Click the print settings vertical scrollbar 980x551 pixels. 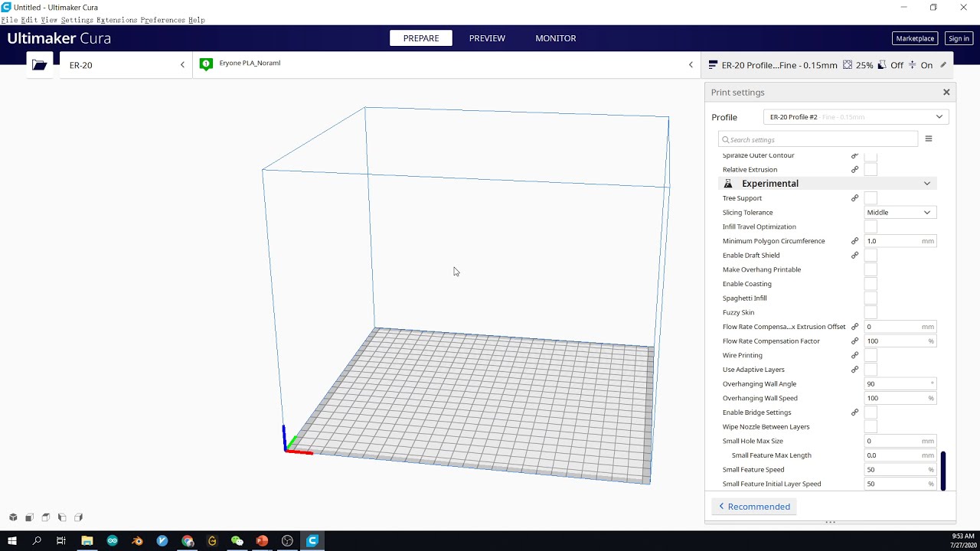pyautogui.click(x=943, y=471)
